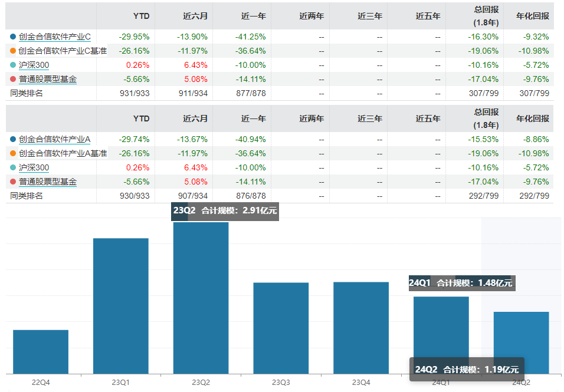Open 普通股票型基金 link in the C fund table

coord(47,79)
